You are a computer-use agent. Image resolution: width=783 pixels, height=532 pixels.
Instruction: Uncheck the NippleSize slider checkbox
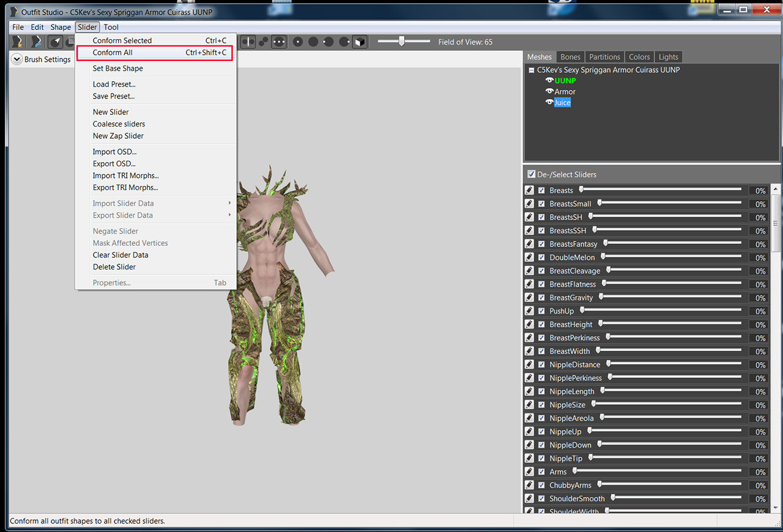point(541,405)
